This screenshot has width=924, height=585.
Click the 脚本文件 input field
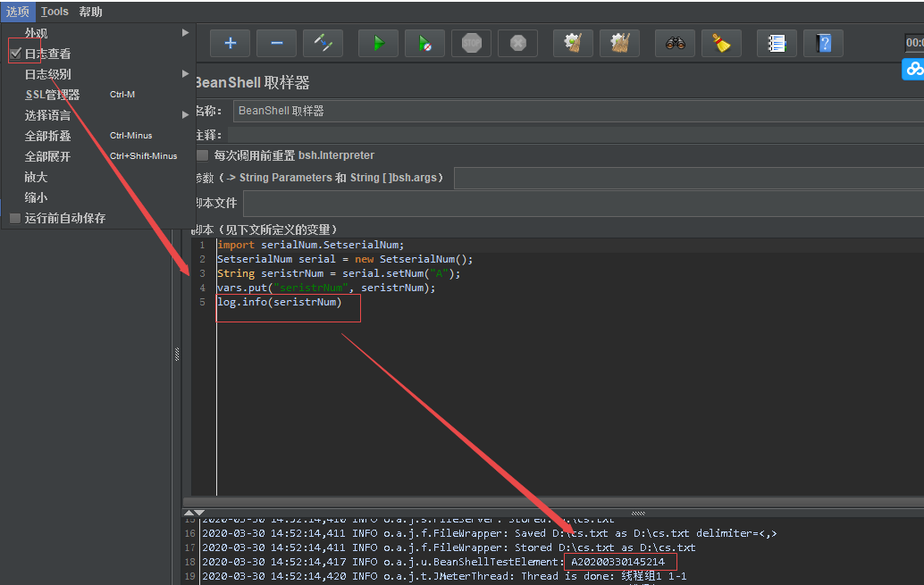point(584,204)
